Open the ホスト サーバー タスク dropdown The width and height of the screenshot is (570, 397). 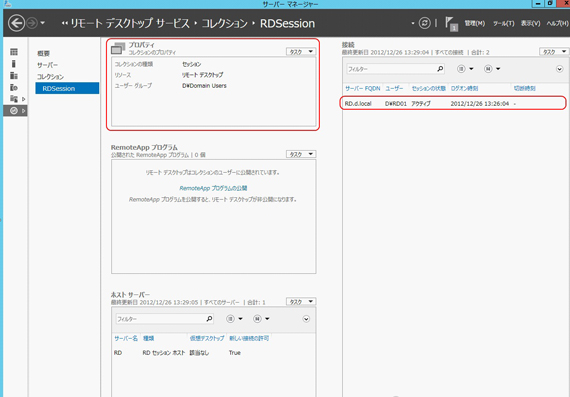301,301
